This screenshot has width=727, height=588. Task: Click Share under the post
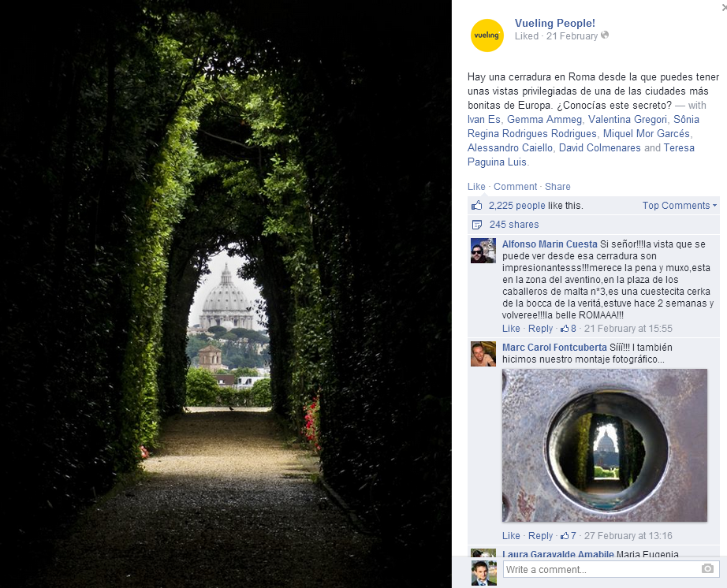point(557,186)
